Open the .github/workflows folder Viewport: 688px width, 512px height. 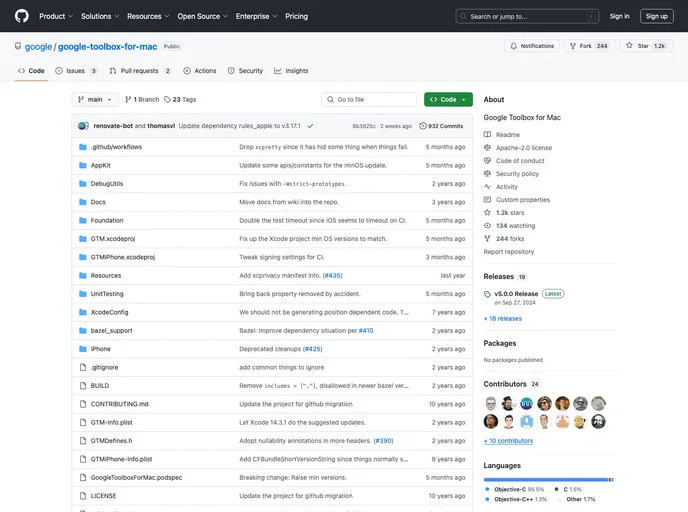tap(116, 147)
